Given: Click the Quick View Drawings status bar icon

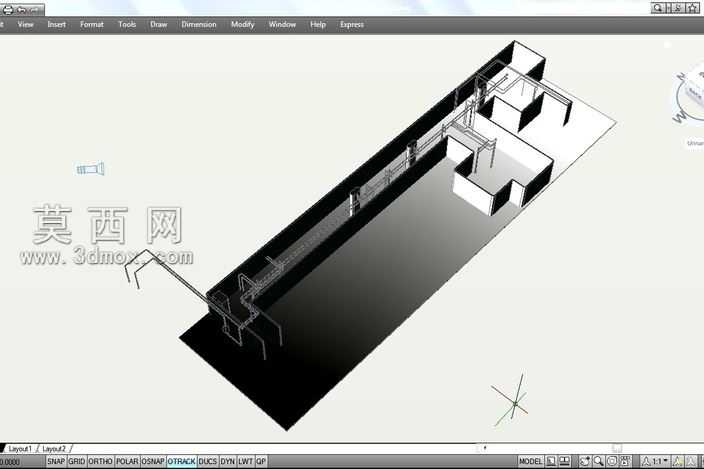Looking at the screenshot, I should (564, 461).
